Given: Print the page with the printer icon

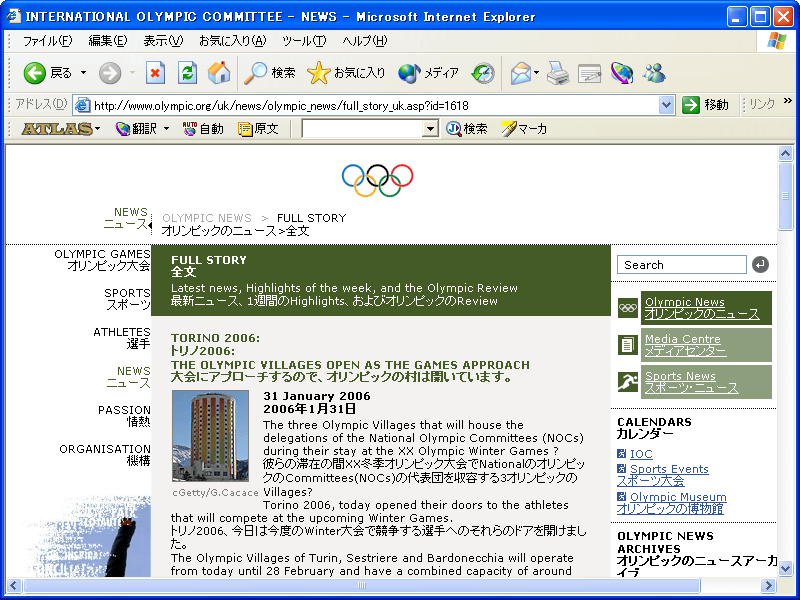Looking at the screenshot, I should point(558,73).
